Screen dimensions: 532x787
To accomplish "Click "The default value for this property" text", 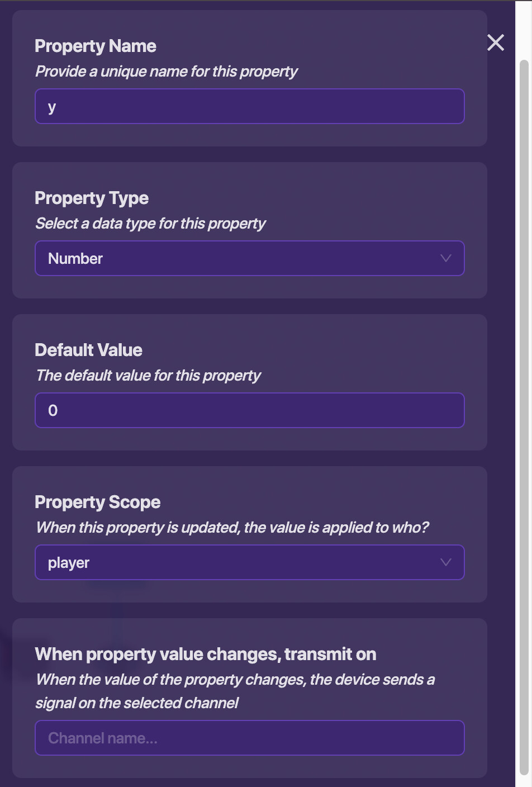I will click(148, 376).
